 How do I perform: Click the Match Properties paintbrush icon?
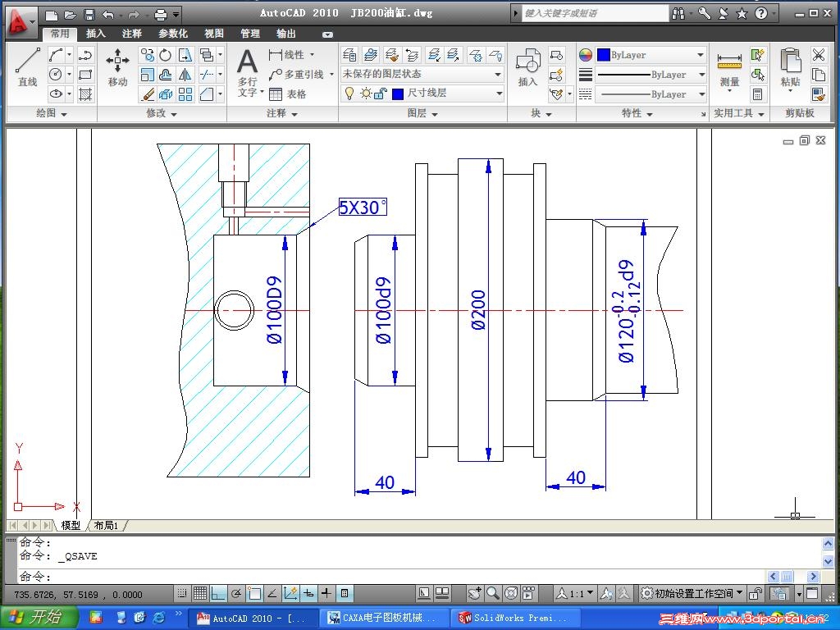(x=819, y=94)
